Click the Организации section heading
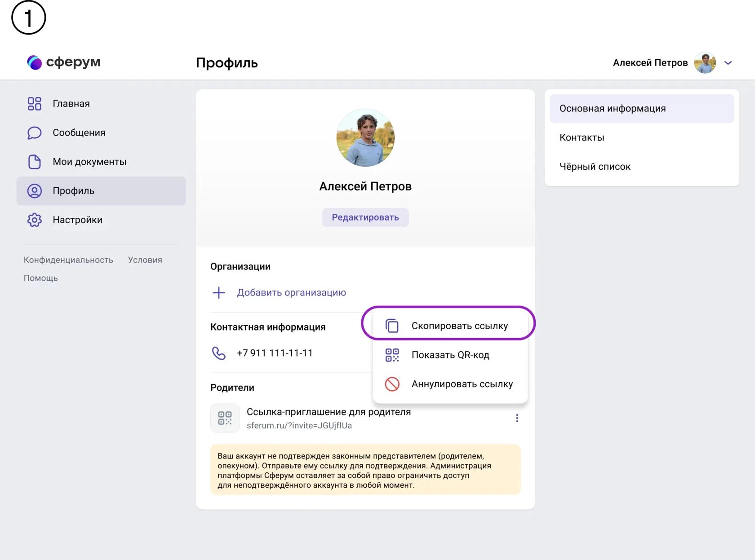This screenshot has height=560, width=755. (x=240, y=266)
